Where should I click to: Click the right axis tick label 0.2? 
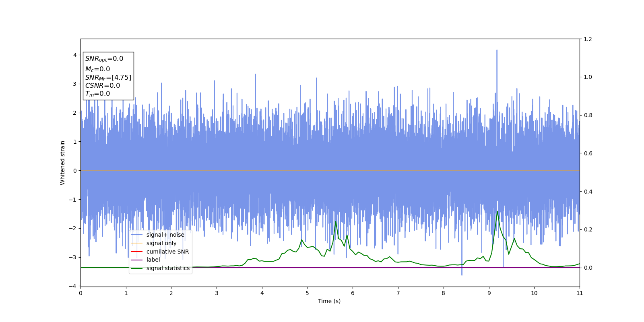tap(588, 229)
